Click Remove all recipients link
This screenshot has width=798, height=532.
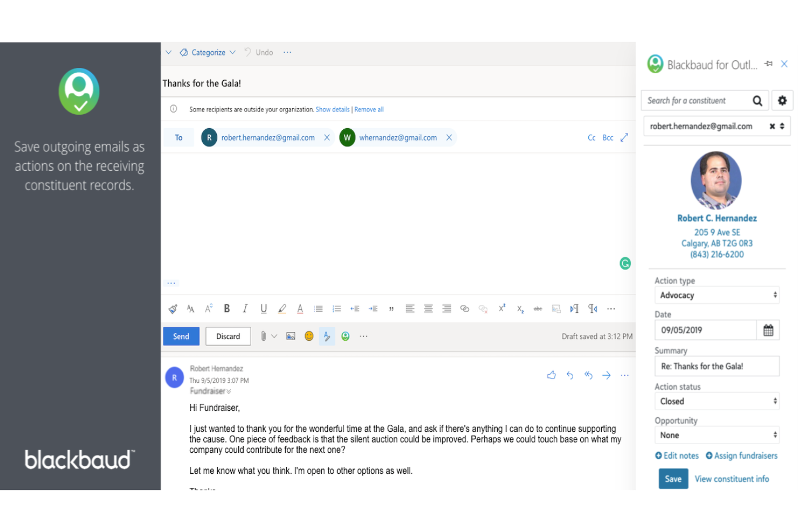tap(369, 109)
